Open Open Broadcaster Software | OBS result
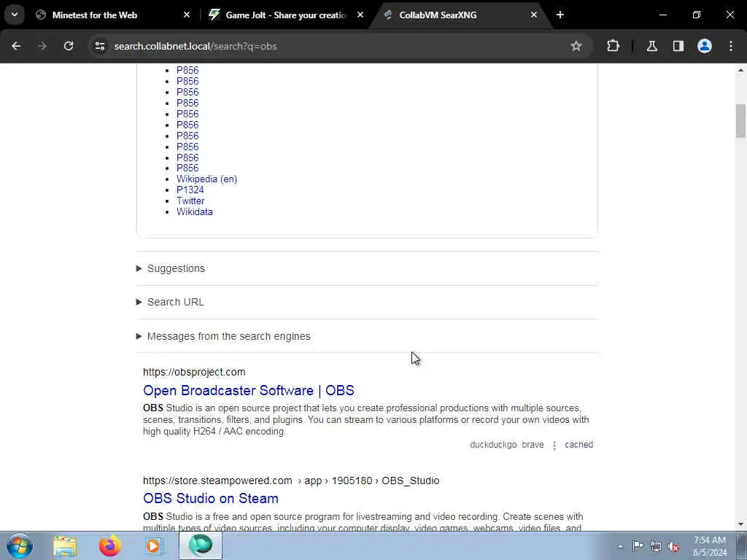 (x=249, y=391)
